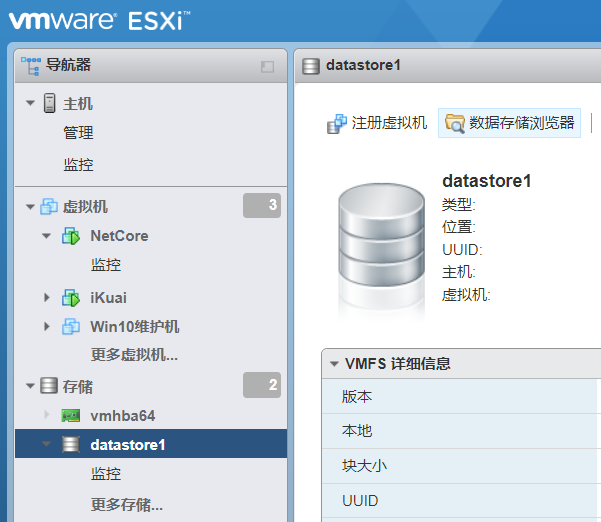Open 监控 under NetCore

106,265
